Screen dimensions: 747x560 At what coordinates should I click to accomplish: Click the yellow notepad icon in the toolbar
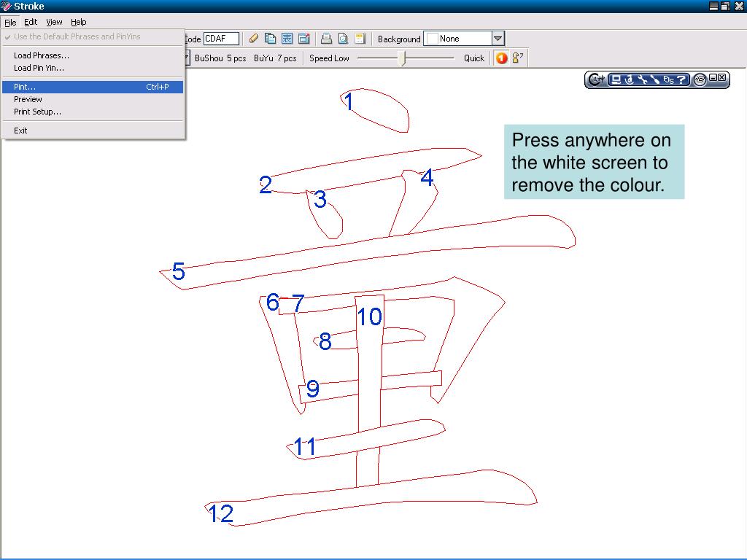point(360,39)
